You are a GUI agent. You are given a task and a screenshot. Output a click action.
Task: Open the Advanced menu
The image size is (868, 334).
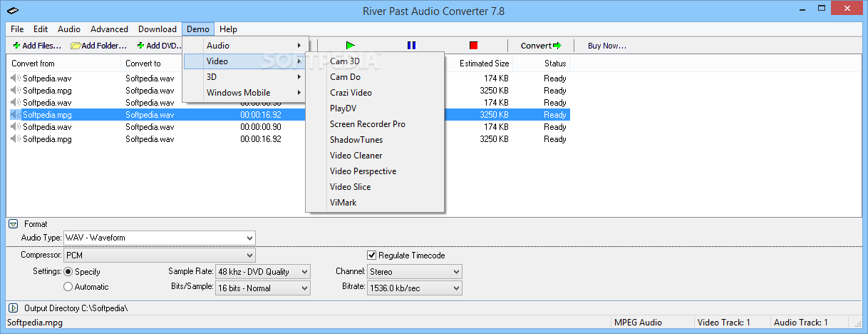[x=110, y=29]
